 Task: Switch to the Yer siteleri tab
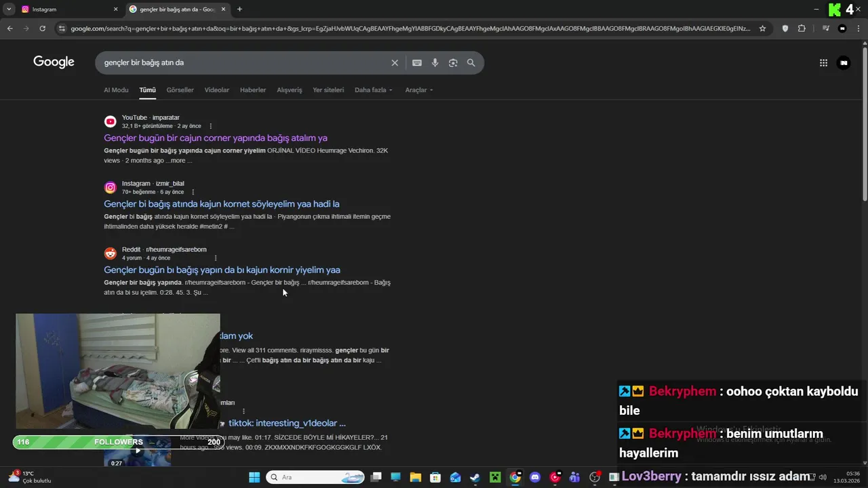pyautogui.click(x=328, y=90)
